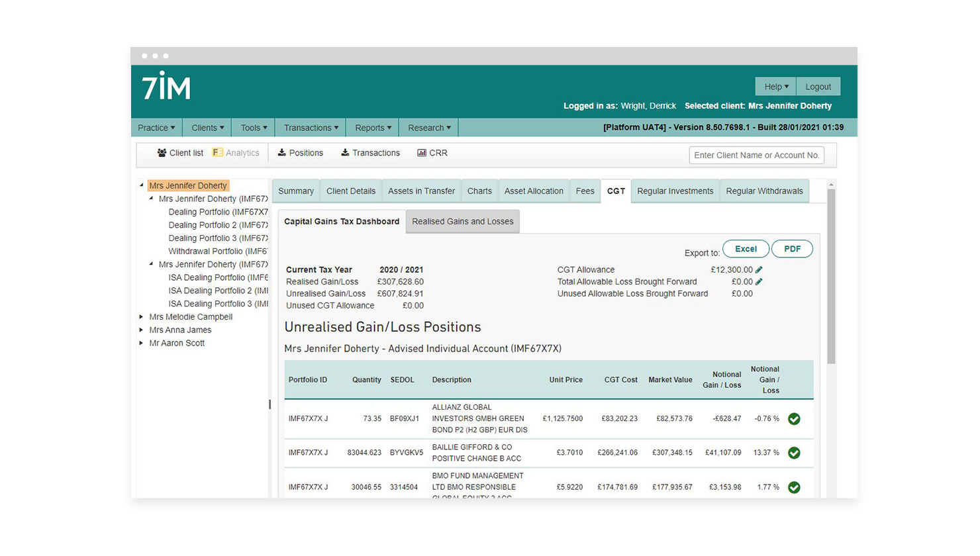Click the Realised Gain/Loss value £307,628.60

coord(401,282)
